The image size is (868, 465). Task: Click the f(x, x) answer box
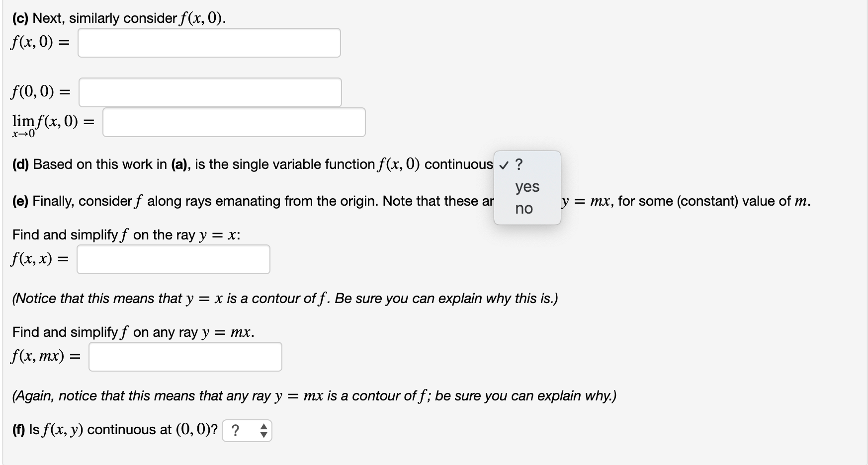pyautogui.click(x=173, y=259)
